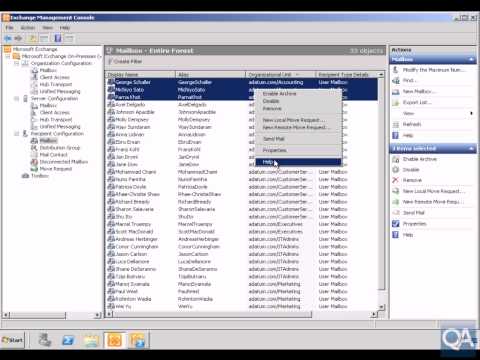Open the View menu in menu bar
480x360 pixels.
(47, 28)
